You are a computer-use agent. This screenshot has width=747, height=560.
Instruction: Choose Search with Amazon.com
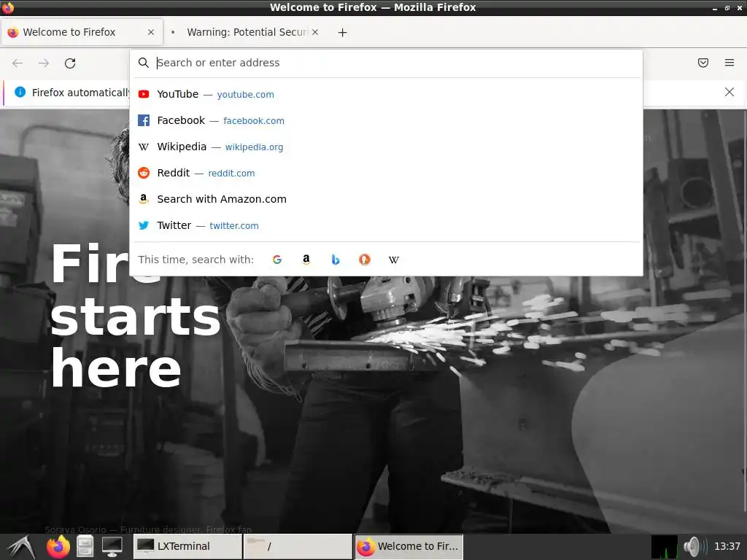[387, 199]
